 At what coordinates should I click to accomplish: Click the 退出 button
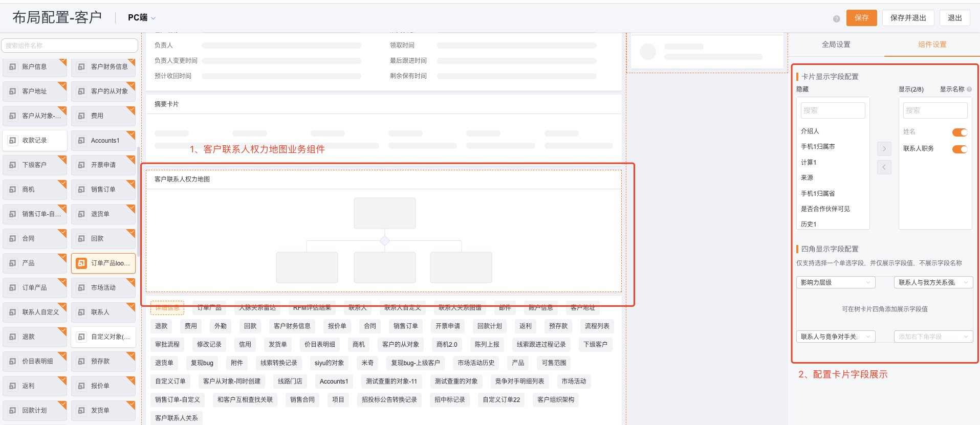click(x=954, y=18)
